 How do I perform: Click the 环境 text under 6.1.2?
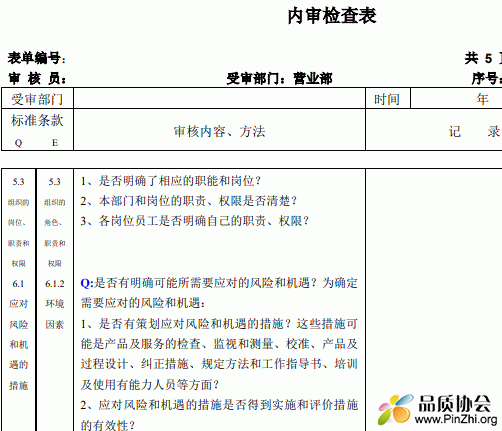point(55,304)
